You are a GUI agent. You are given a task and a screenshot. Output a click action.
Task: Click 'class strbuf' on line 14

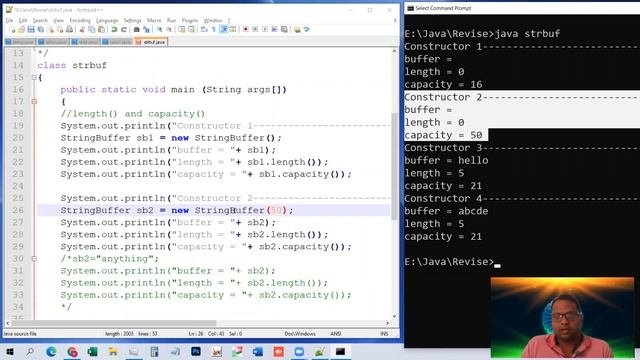(72, 65)
